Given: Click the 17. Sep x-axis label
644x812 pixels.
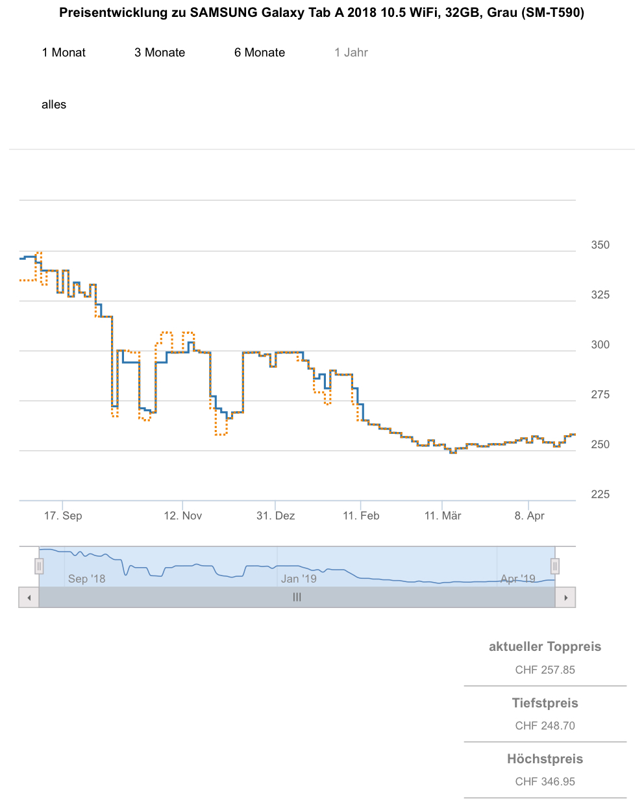Looking at the screenshot, I should coord(63,516).
